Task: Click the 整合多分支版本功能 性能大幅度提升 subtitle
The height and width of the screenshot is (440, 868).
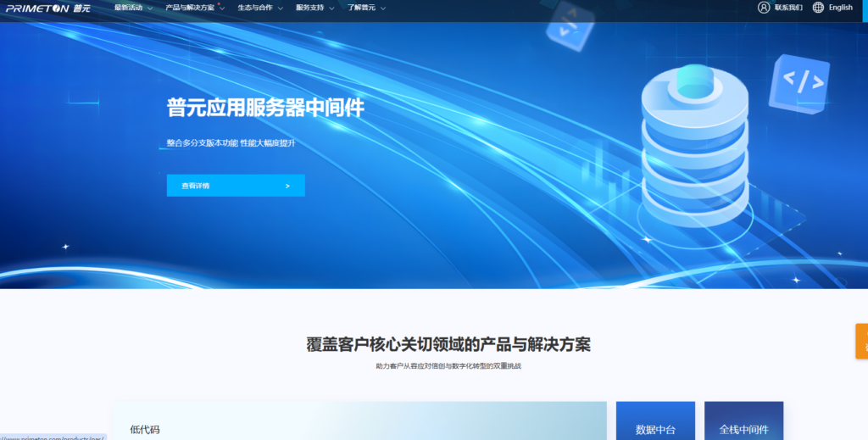Action: point(231,142)
